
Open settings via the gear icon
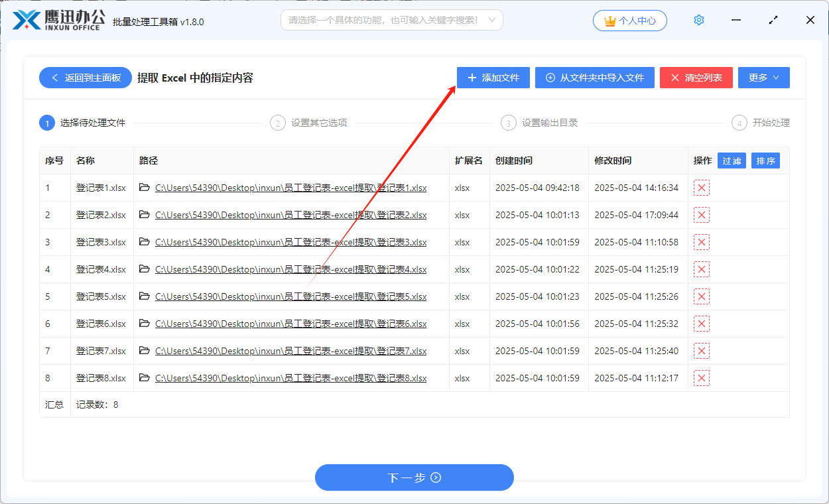tap(698, 20)
